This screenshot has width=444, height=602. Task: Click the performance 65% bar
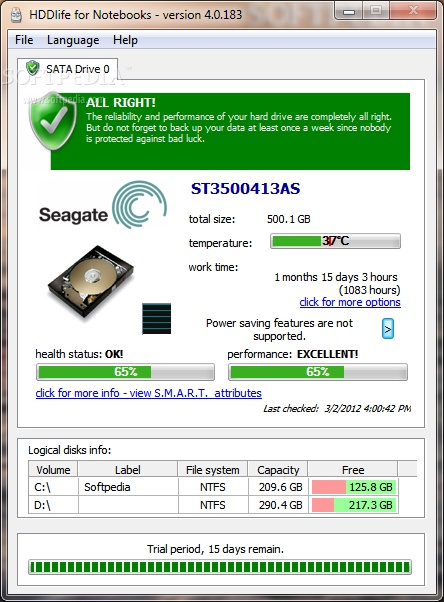coord(318,372)
